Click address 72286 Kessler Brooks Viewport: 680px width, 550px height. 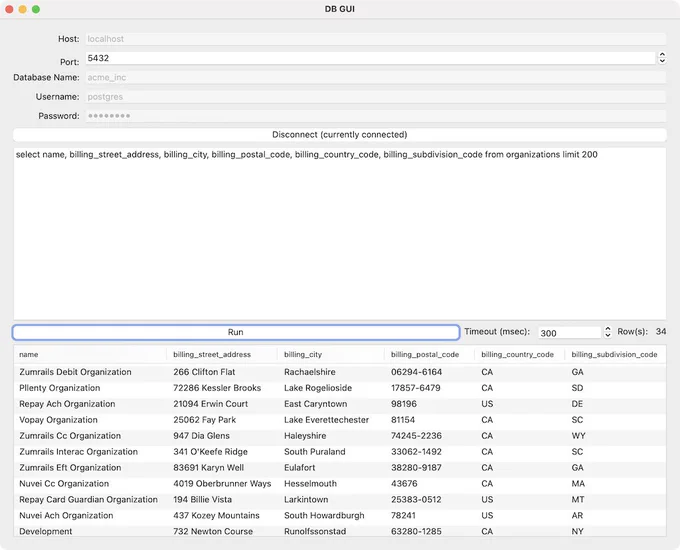click(217, 388)
